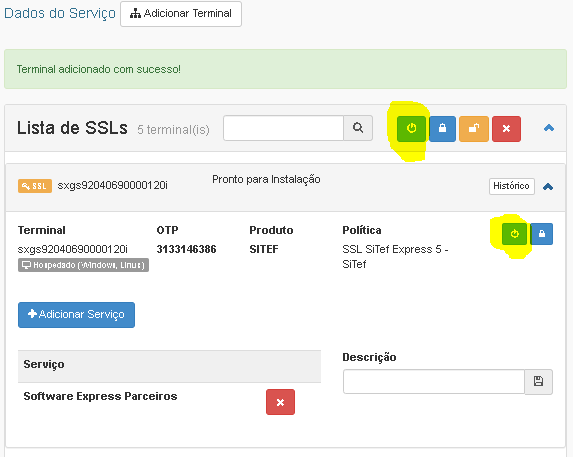The image size is (573, 457).
Task: Click the SITEF product value
Action: click(264, 249)
